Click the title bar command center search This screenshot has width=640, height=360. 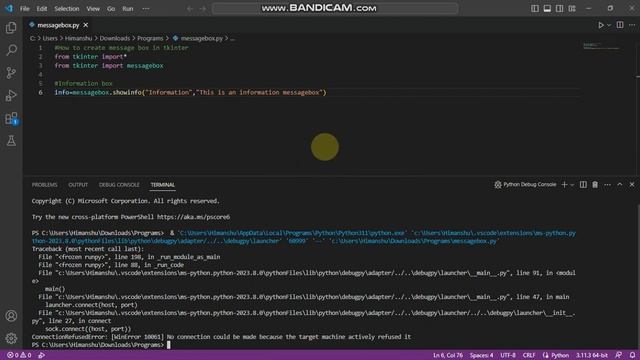click(x=335, y=9)
